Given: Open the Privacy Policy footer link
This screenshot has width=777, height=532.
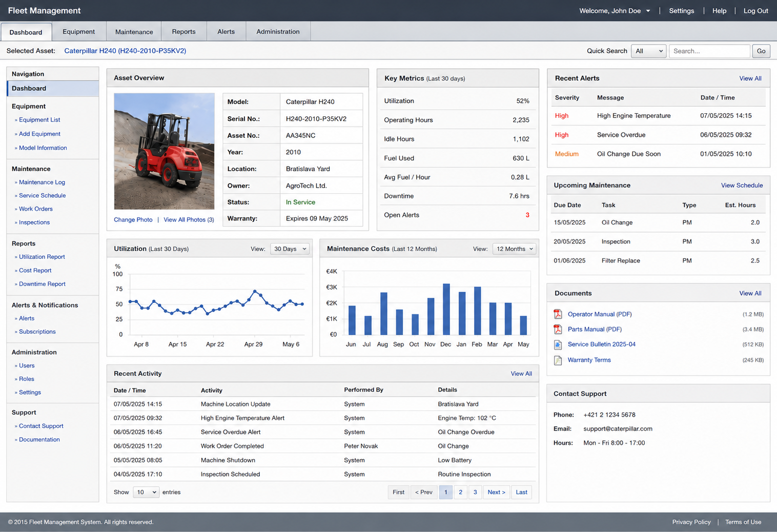Looking at the screenshot, I should [691, 522].
